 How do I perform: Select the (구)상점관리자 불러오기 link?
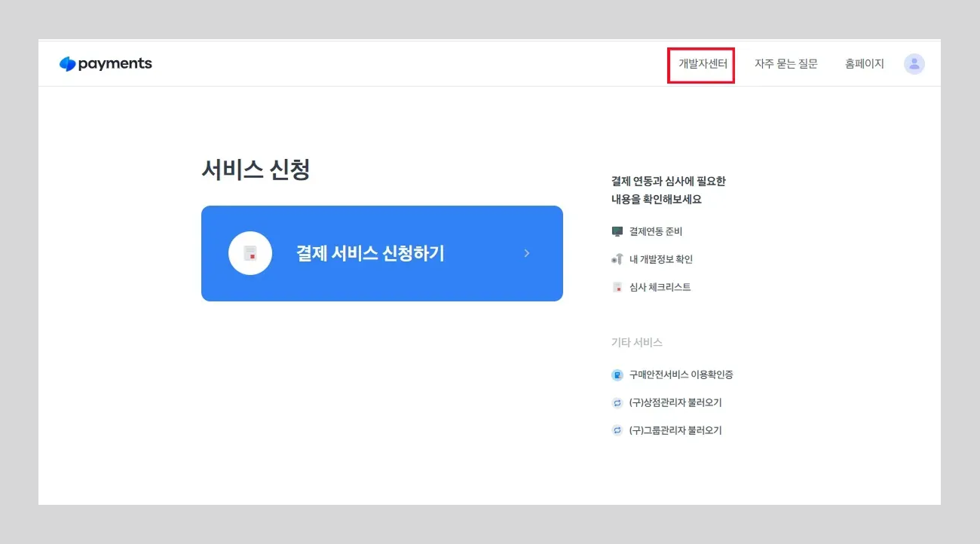[675, 402]
